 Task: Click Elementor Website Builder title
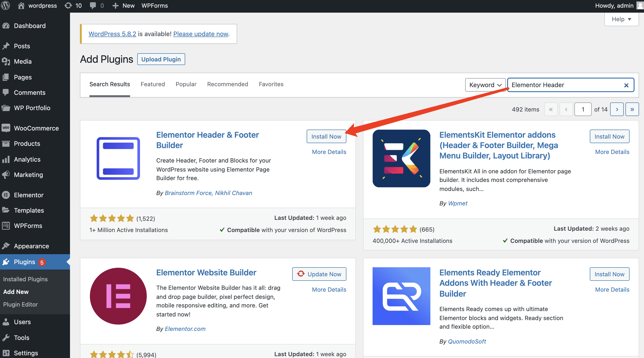coord(206,272)
